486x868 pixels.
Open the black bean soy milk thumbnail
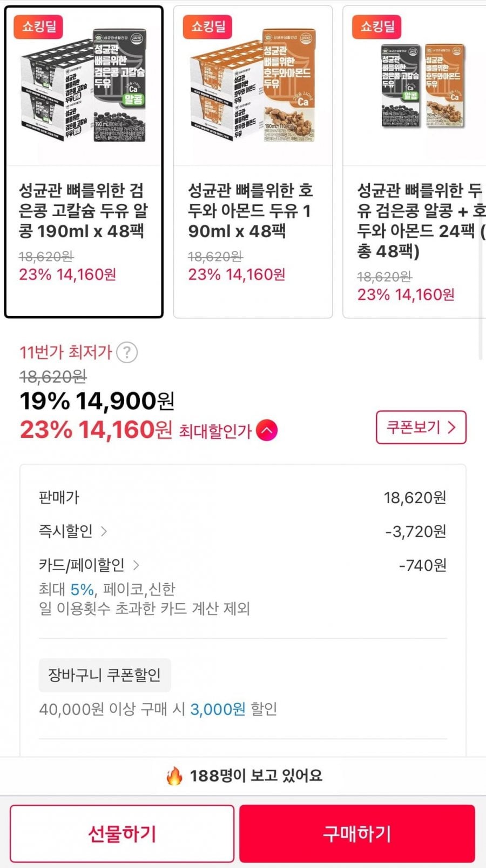coord(84,86)
